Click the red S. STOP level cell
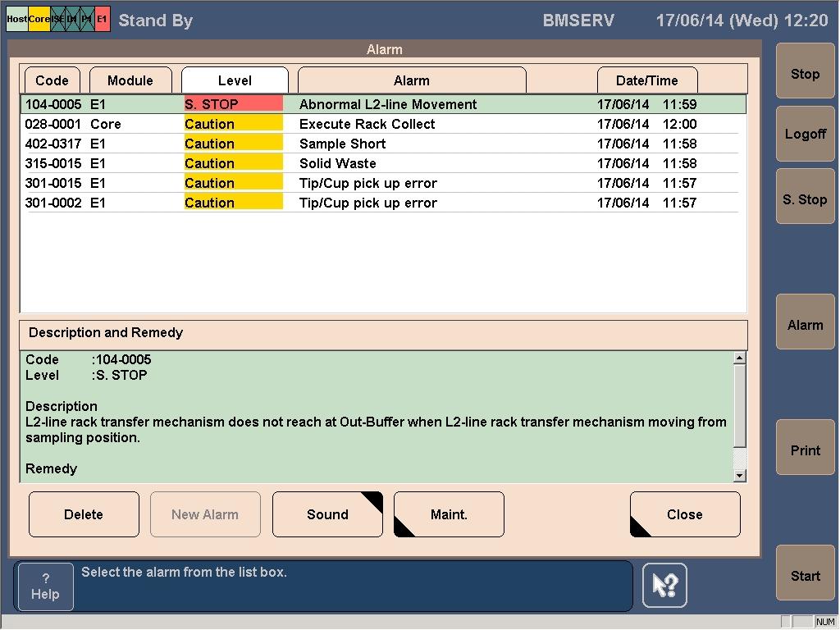This screenshot has height=630, width=840. [x=233, y=104]
